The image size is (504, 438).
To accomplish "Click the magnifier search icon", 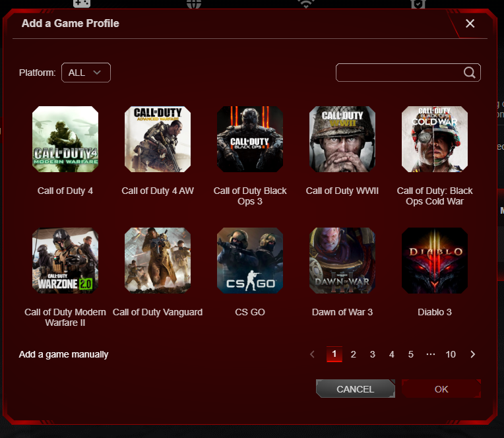I will pyautogui.click(x=470, y=73).
